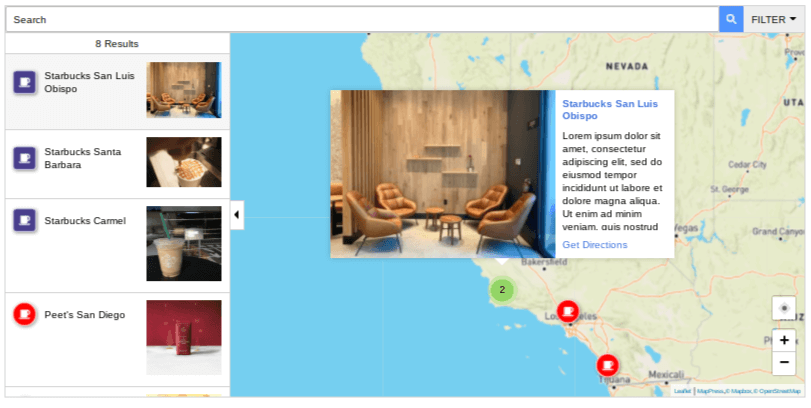The width and height of the screenshot is (811, 408).
Task: Click the blue search magnifier button
Action: [x=731, y=20]
